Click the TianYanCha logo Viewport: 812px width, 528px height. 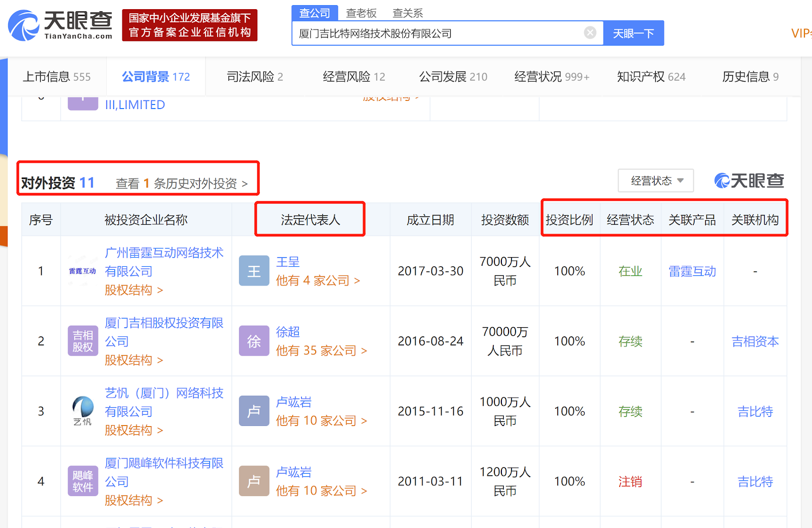[60, 25]
